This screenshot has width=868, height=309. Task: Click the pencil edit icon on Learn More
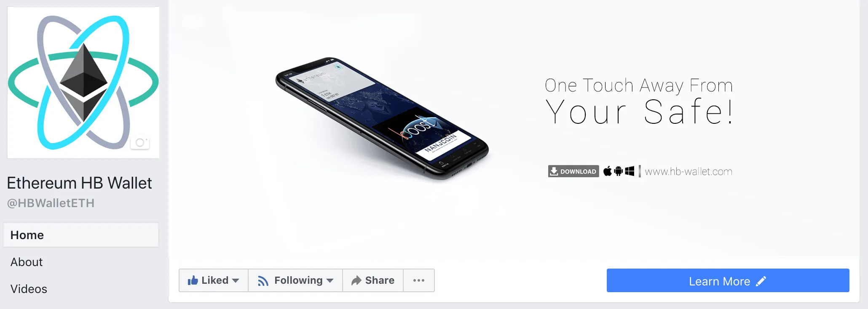[x=761, y=281]
